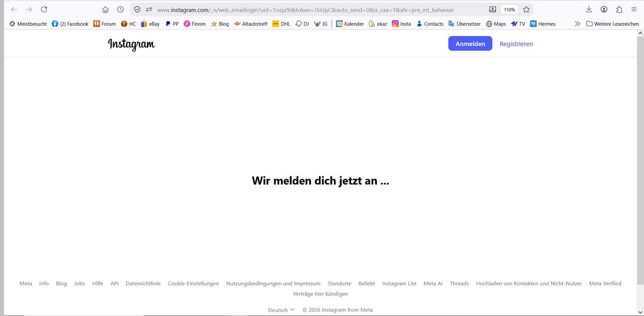Open the JG bookmark

320,24
